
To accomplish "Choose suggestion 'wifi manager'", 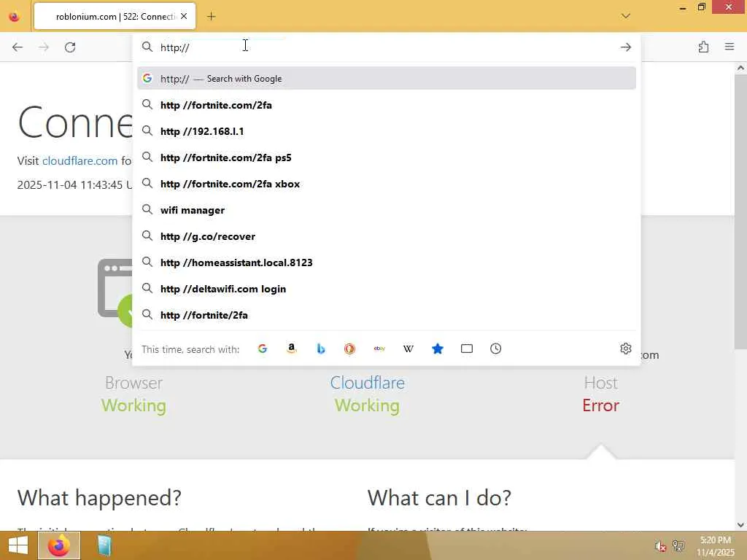I will pyautogui.click(x=387, y=210).
